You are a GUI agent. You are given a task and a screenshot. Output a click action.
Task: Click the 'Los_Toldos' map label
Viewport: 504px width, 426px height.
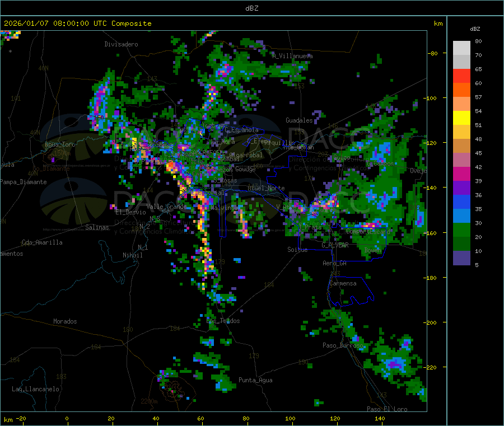(223, 321)
